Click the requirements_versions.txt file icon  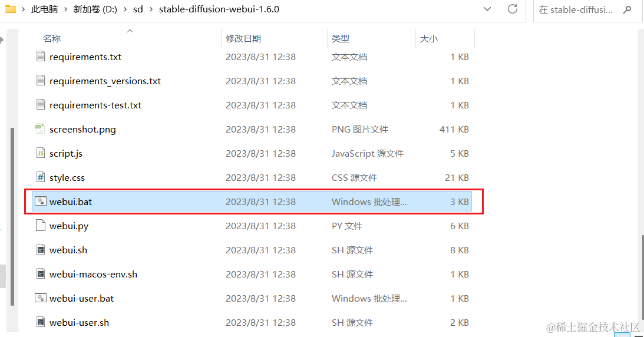(x=40, y=81)
